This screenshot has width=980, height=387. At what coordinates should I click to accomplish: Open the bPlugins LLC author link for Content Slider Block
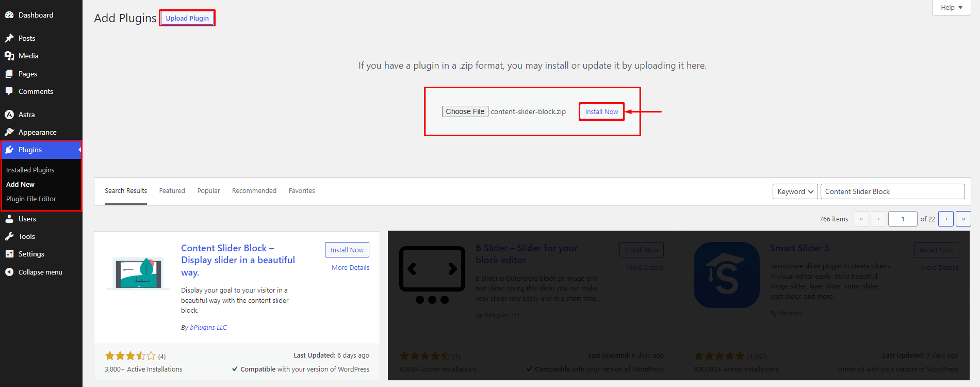[x=208, y=327]
